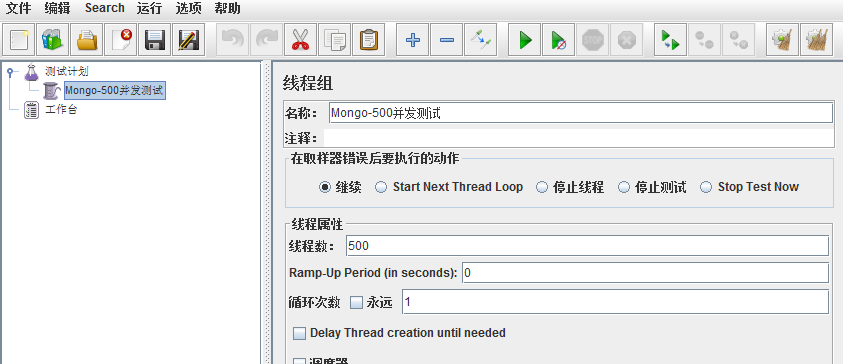
Task: Toggle the 永远 checkbox
Action: pos(357,303)
